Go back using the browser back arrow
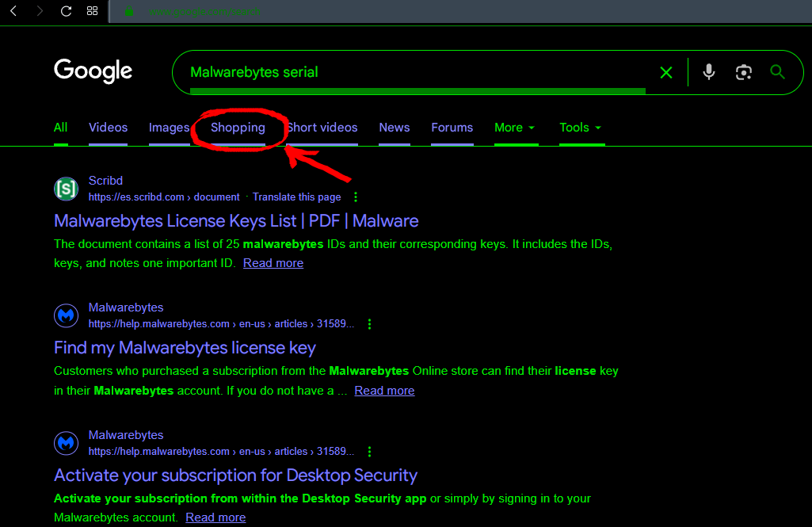The width and height of the screenshot is (812, 527). [14, 11]
